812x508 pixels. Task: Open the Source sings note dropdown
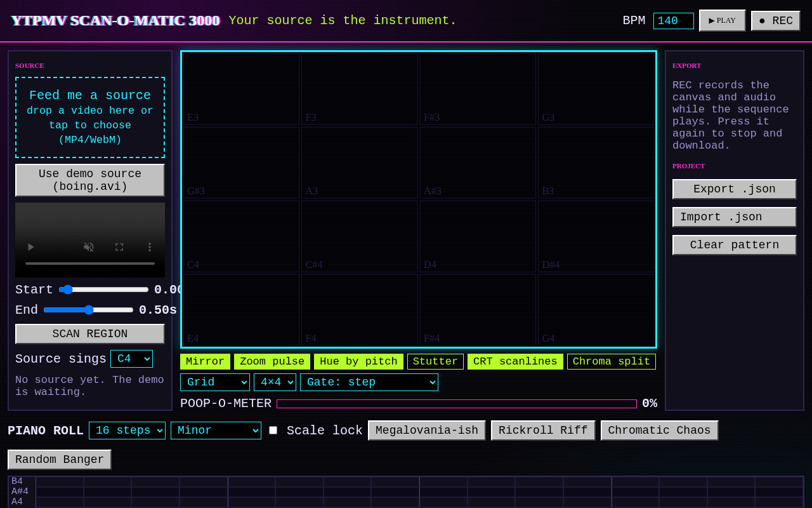coord(131,359)
